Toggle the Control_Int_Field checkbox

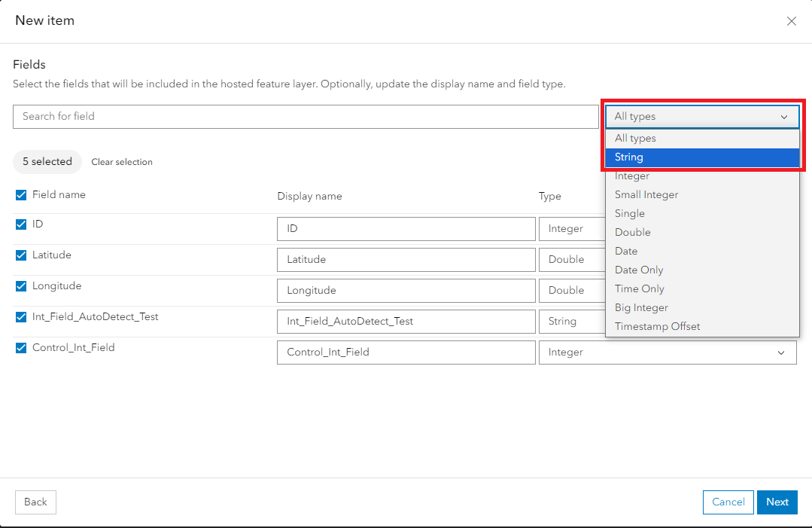21,348
